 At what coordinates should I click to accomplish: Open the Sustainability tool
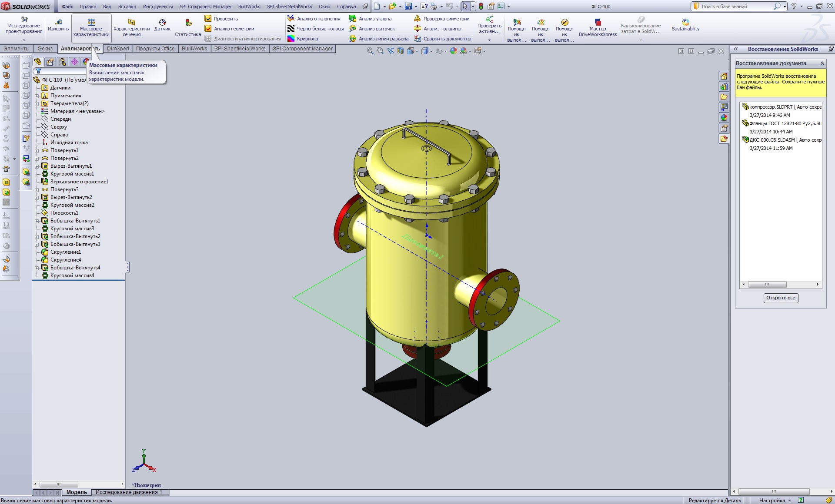click(x=685, y=25)
